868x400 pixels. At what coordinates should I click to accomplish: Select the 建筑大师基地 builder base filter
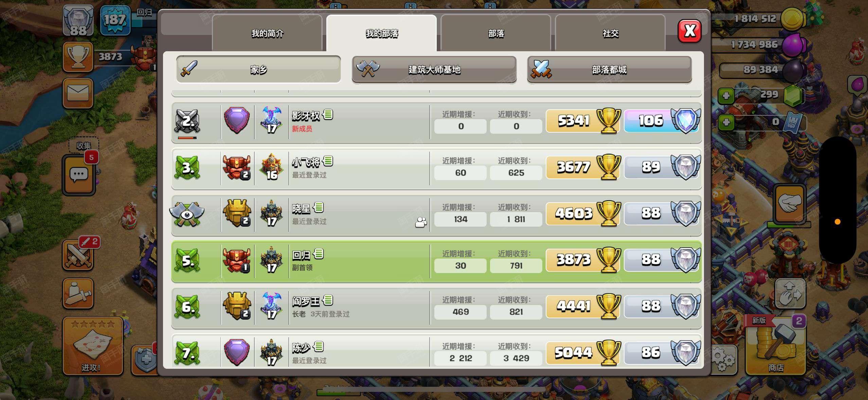coord(434,70)
